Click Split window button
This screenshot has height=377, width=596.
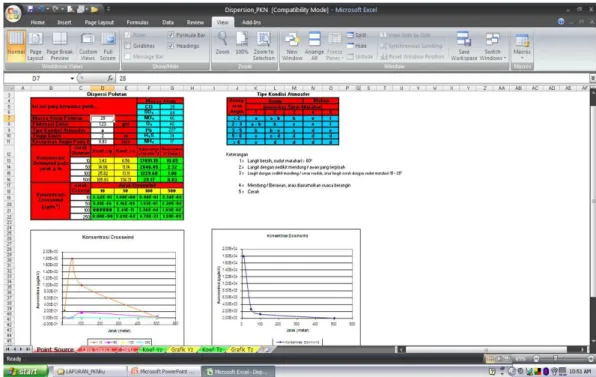pyautogui.click(x=357, y=35)
